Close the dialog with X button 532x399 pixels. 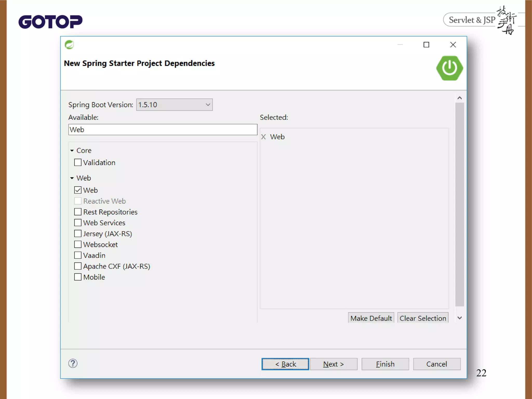pyautogui.click(x=453, y=45)
